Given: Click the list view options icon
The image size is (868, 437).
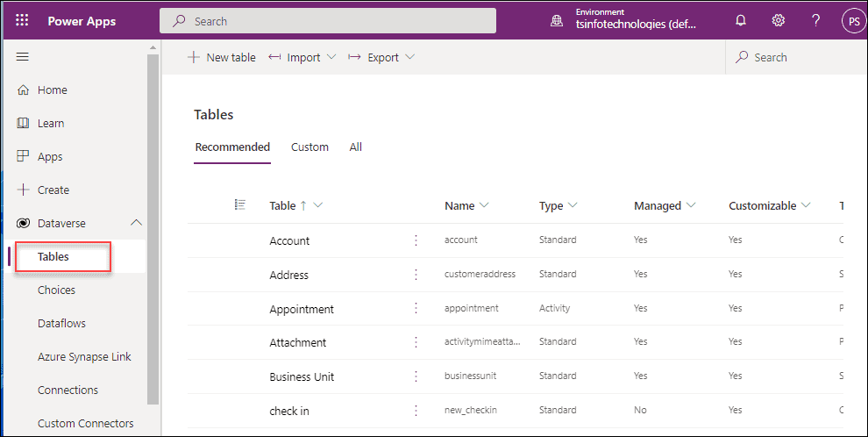Looking at the screenshot, I should (240, 205).
